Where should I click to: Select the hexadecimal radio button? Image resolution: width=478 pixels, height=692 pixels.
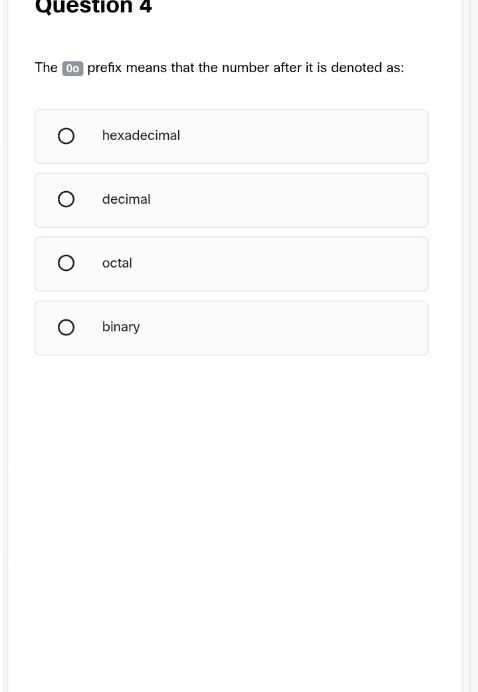point(66,136)
